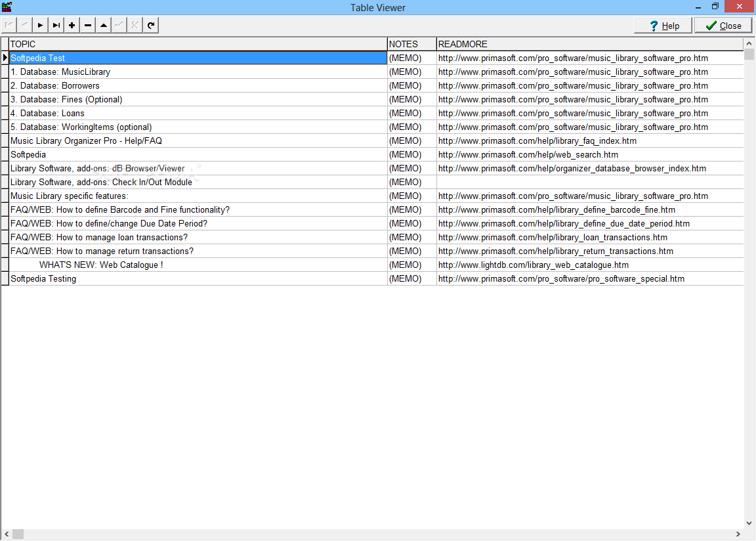Open Help
The width and height of the screenshot is (756, 541).
coord(663,26)
